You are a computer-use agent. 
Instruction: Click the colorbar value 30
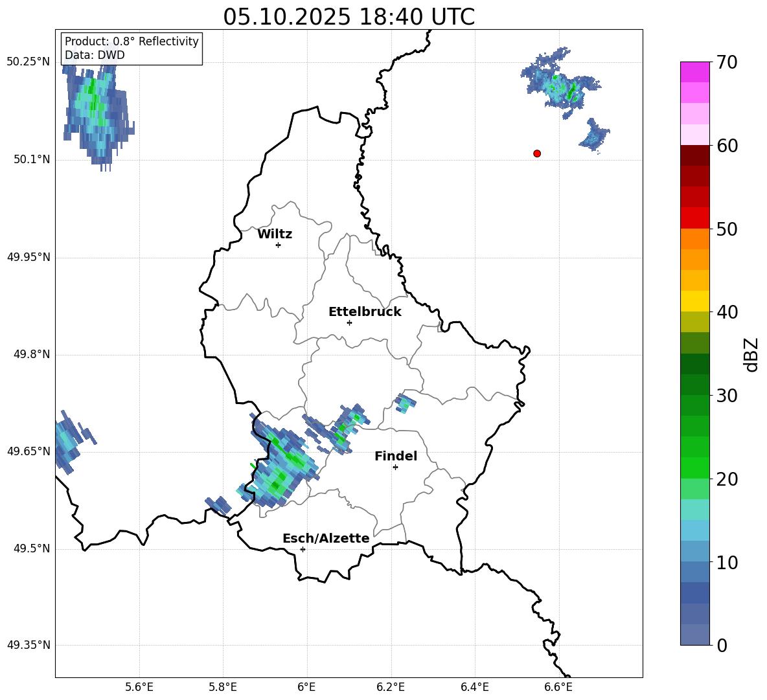click(727, 396)
